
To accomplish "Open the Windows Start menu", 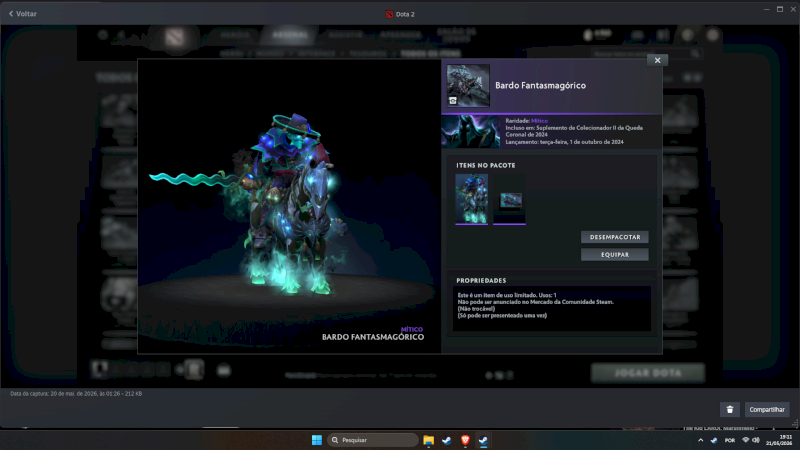I will [317, 440].
